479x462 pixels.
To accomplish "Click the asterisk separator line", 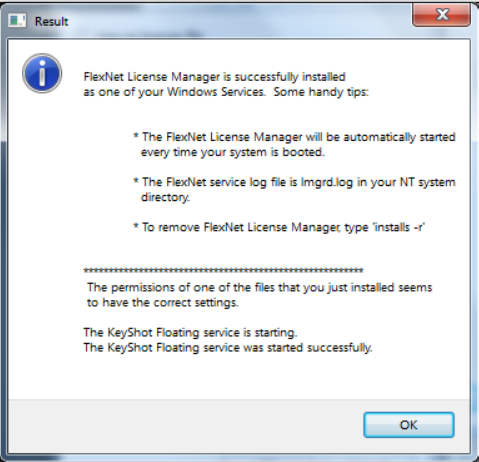I will point(223,271).
